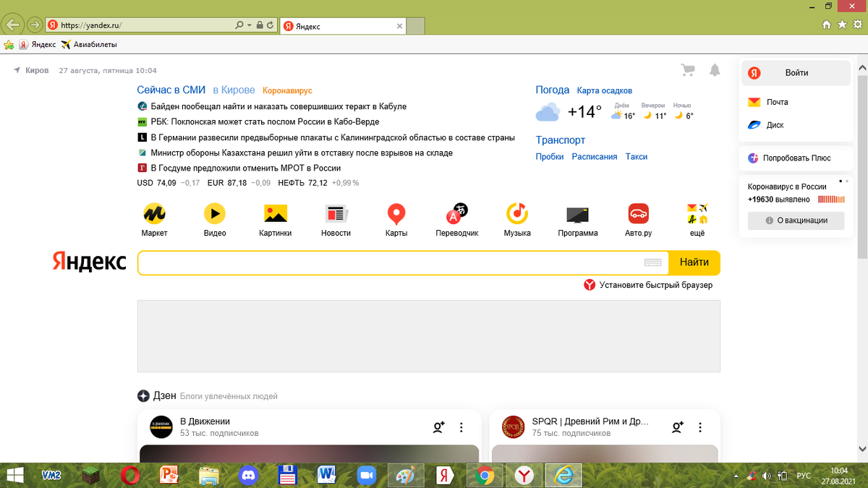Open the shopping cart icon

pyautogui.click(x=688, y=70)
